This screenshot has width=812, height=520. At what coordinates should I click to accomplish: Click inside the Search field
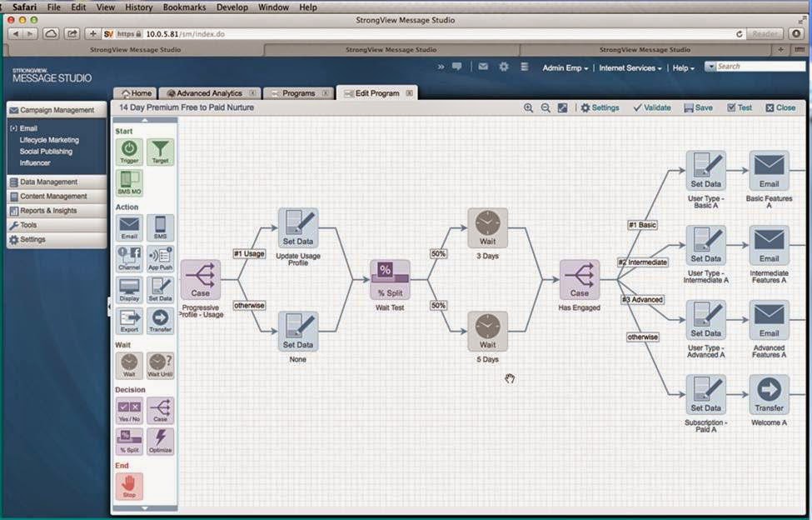[758, 66]
